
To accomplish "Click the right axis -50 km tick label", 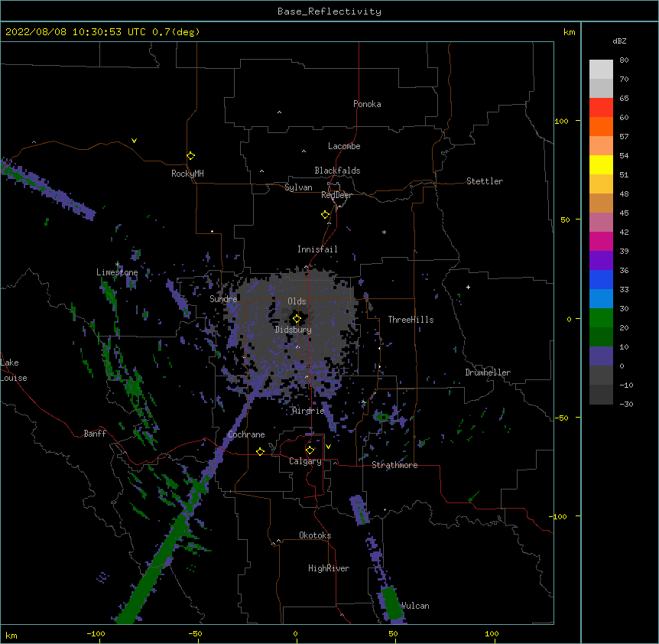I will (561, 418).
